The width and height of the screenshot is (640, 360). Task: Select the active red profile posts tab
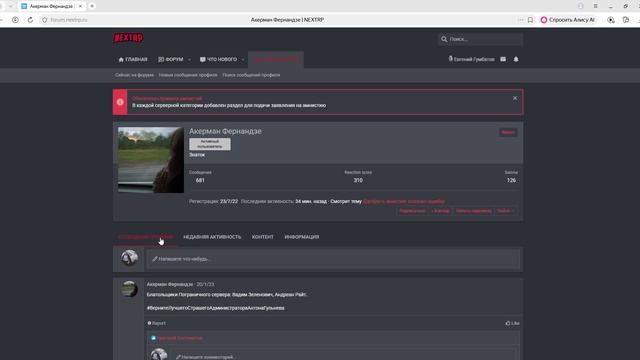coord(146,237)
